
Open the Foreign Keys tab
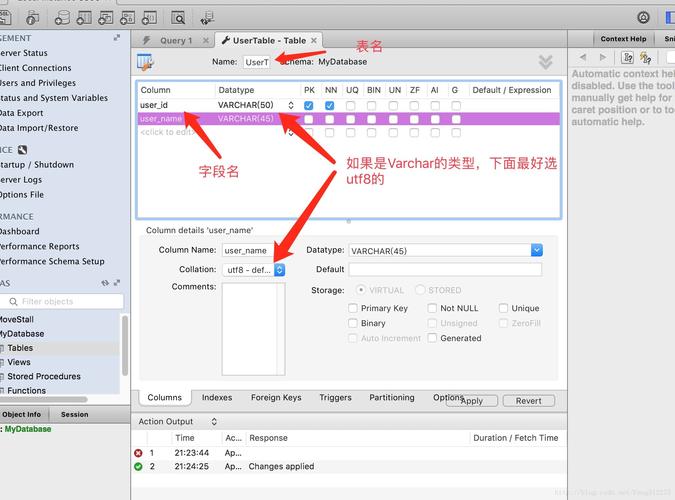pyautogui.click(x=276, y=398)
